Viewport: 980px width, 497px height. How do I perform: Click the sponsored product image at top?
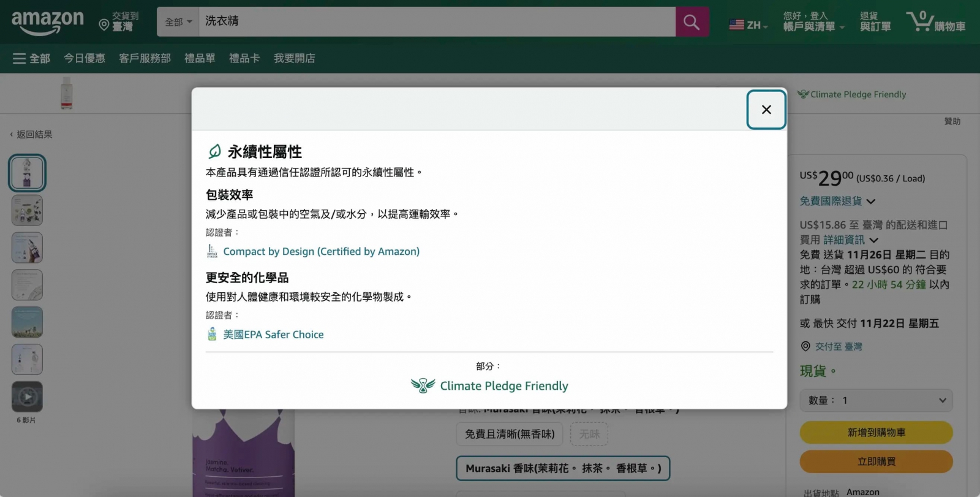67,93
